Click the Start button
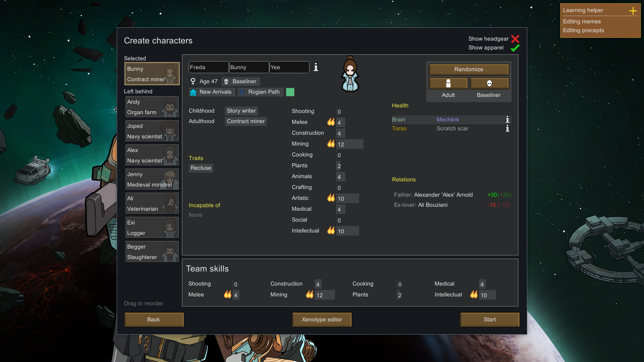644x362 pixels. point(490,320)
